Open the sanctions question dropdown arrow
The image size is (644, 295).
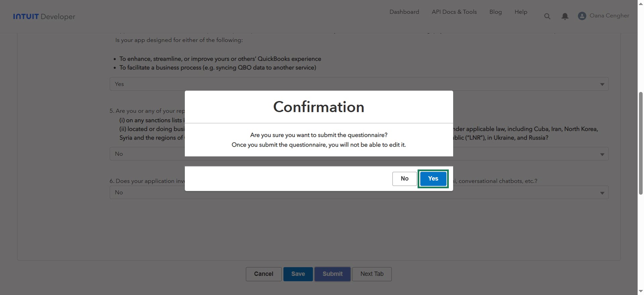tap(602, 154)
